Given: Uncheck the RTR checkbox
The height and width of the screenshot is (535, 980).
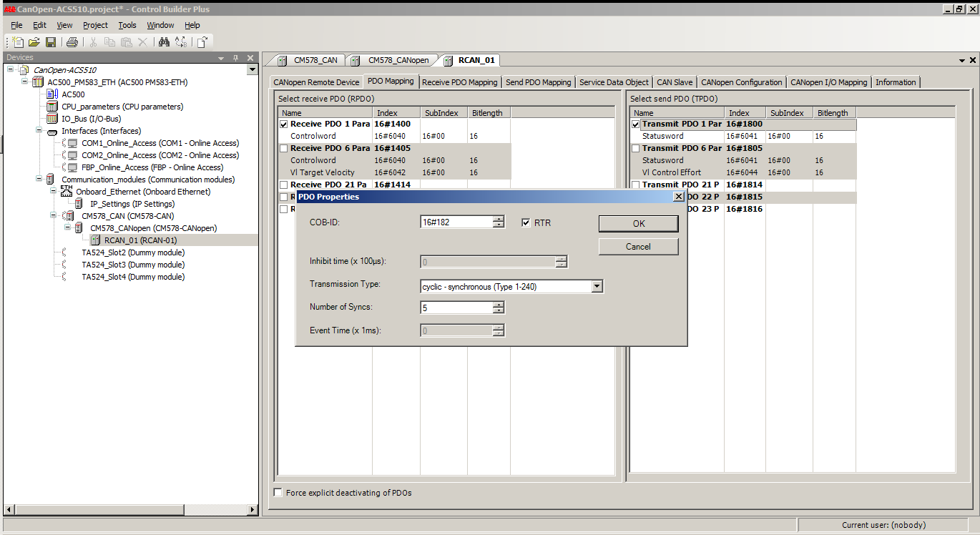Looking at the screenshot, I should [527, 222].
